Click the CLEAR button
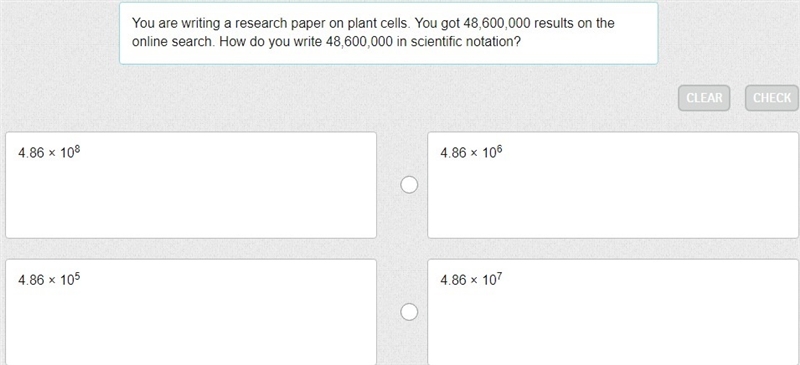This screenshot has height=365, width=800. click(x=704, y=98)
